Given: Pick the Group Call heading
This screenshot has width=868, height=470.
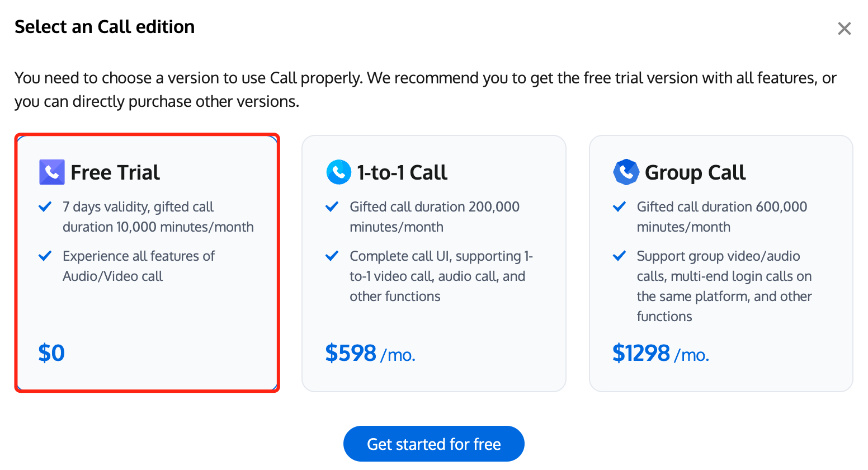Looking at the screenshot, I should point(695,172).
